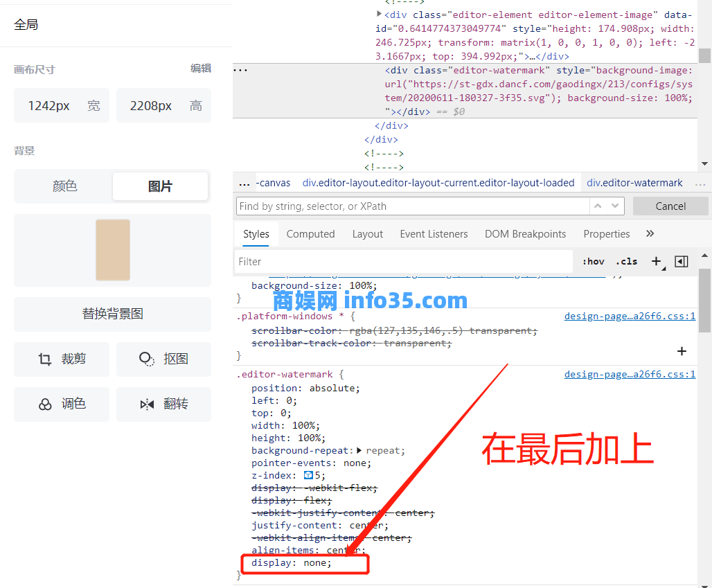Switch background mode to the 颜色 tab
The width and height of the screenshot is (712, 588).
click(64, 186)
